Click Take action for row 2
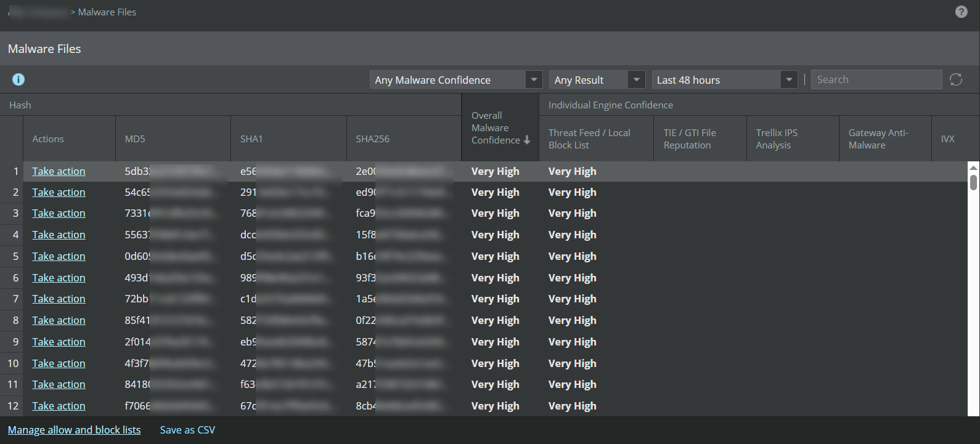This screenshot has width=980, height=444. click(59, 192)
